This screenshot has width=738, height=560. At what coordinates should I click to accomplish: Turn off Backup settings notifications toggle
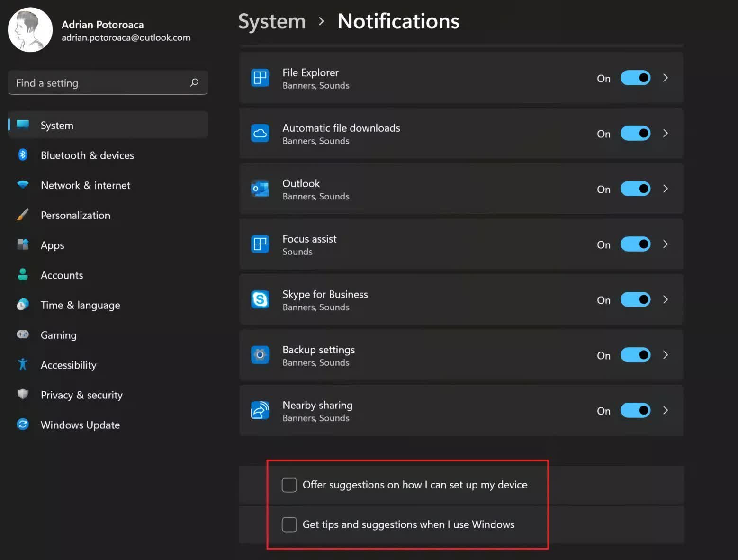636,355
